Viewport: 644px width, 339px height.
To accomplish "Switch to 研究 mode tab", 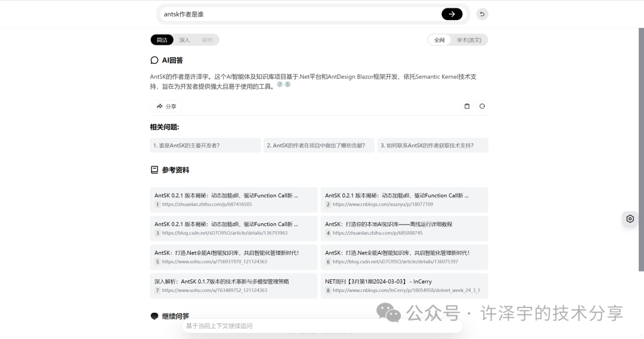I will point(208,40).
